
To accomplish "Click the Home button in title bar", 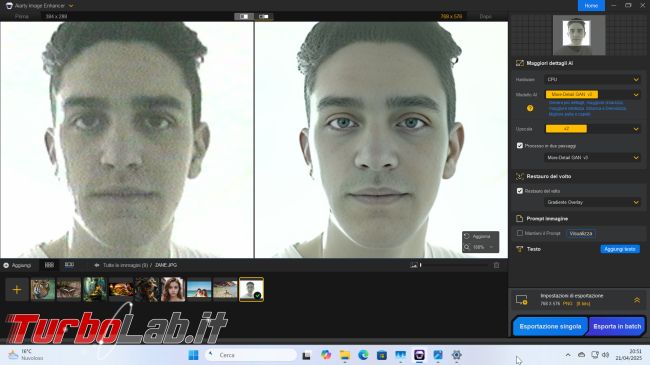I will coord(591,5).
